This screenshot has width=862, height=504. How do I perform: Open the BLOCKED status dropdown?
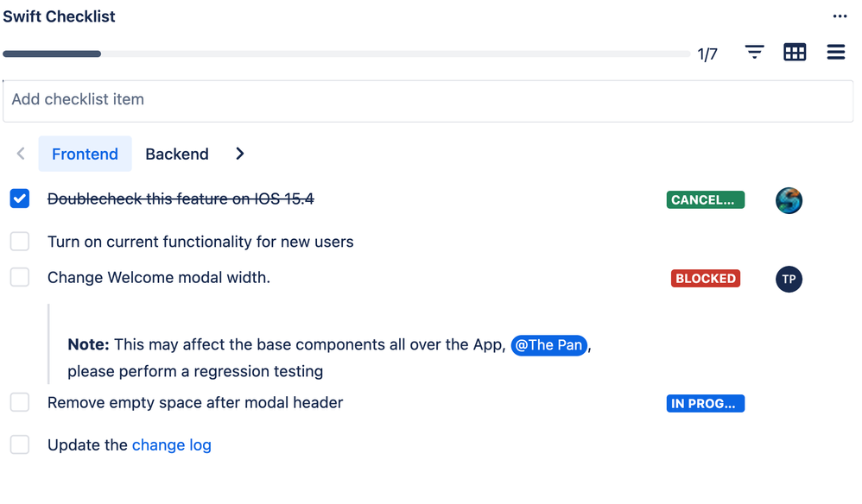tap(706, 279)
